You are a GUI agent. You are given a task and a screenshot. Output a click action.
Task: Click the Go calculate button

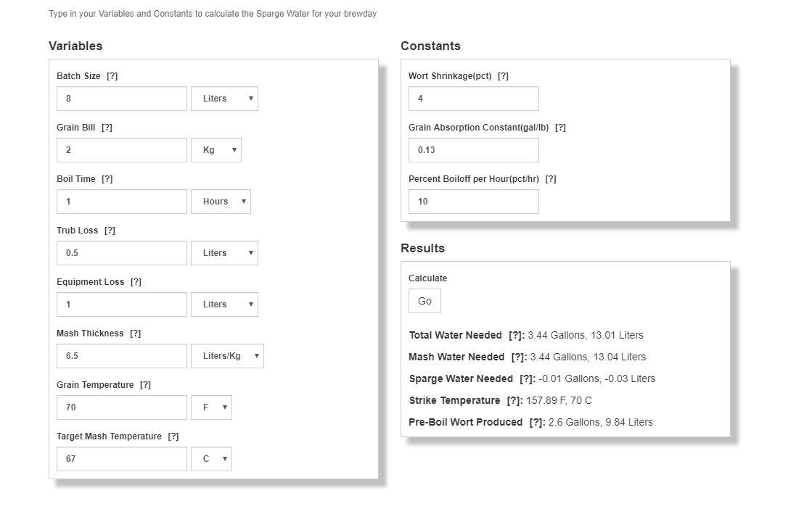[x=425, y=301]
